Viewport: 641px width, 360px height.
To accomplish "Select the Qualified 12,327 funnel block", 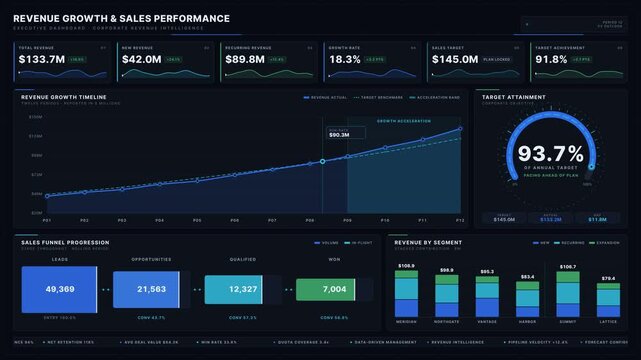I will [x=233, y=289].
